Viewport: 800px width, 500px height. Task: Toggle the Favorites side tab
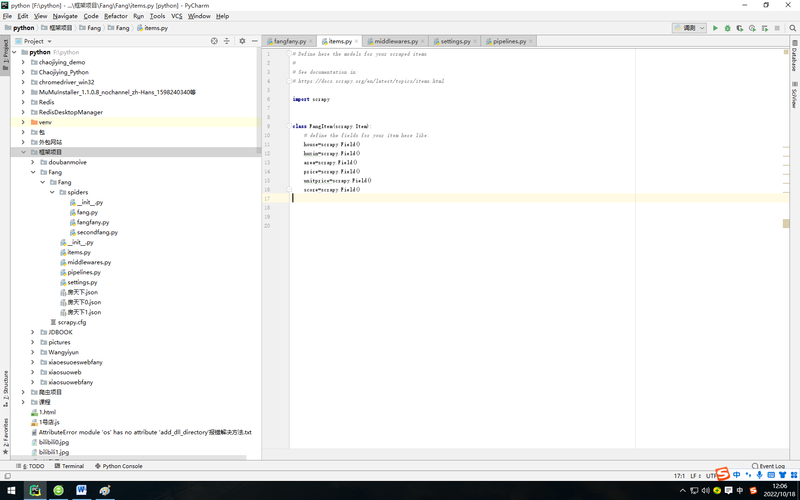coord(5,436)
